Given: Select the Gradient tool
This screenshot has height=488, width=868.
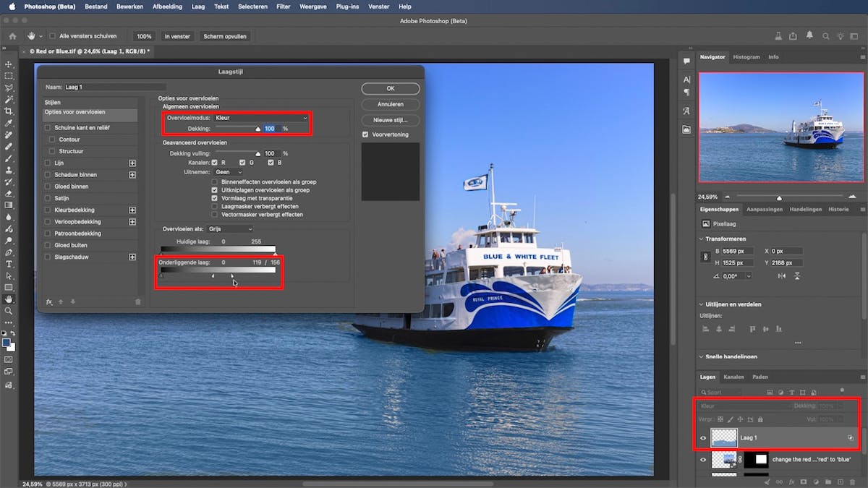Looking at the screenshot, I should pyautogui.click(x=9, y=205).
